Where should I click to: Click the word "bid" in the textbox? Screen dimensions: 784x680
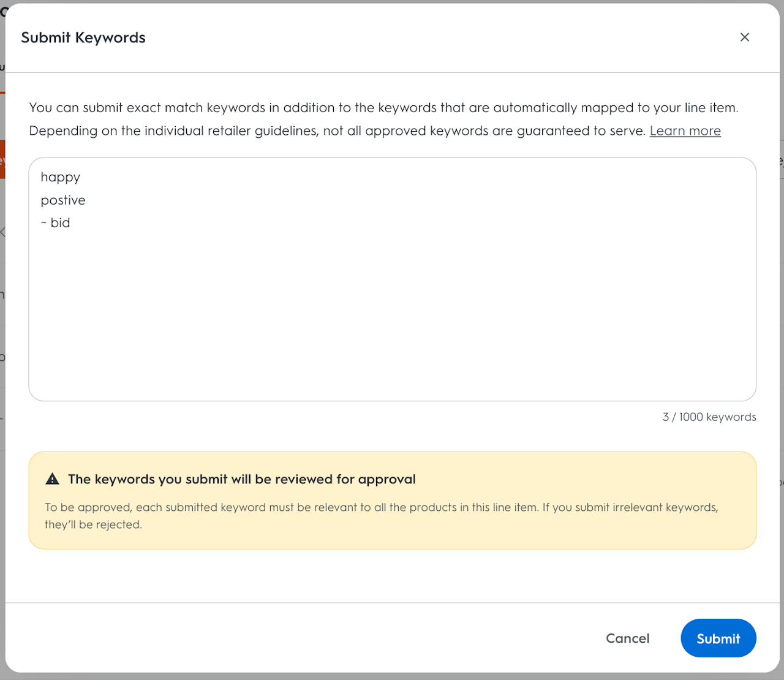[60, 223]
